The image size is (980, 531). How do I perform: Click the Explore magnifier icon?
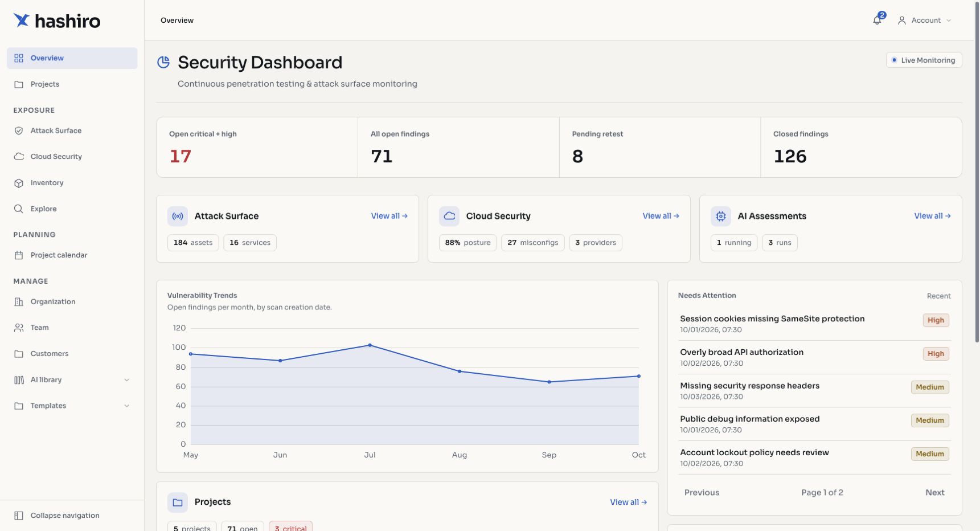[19, 209]
